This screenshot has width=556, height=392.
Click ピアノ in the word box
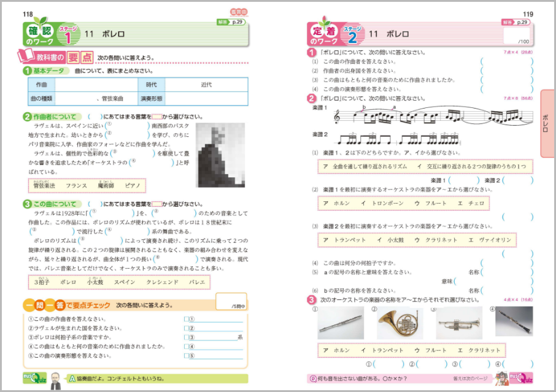pyautogui.click(x=133, y=186)
